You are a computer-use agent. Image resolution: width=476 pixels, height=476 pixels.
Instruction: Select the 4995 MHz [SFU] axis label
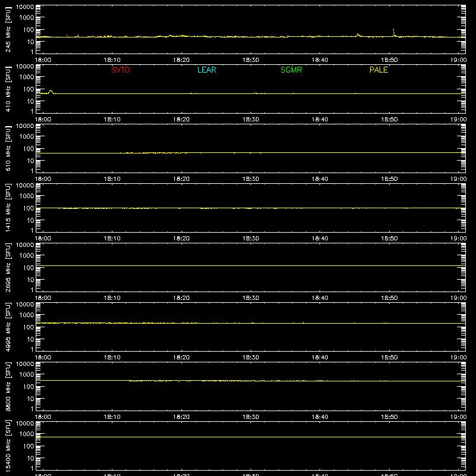(x=8, y=327)
